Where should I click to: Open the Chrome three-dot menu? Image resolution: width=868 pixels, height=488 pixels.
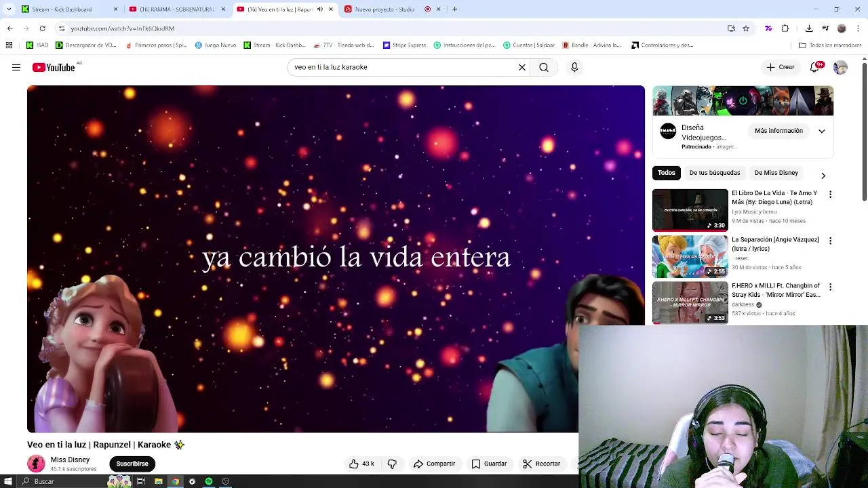click(859, 28)
